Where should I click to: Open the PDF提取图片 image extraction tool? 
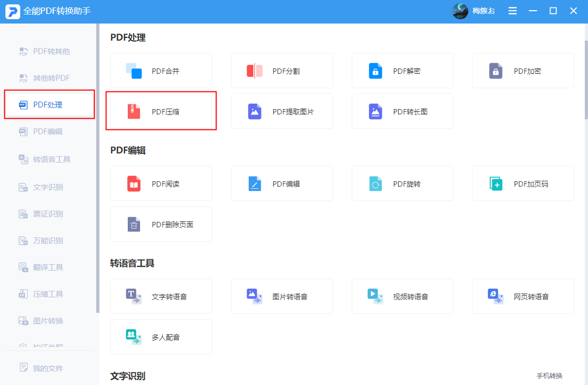[282, 111]
